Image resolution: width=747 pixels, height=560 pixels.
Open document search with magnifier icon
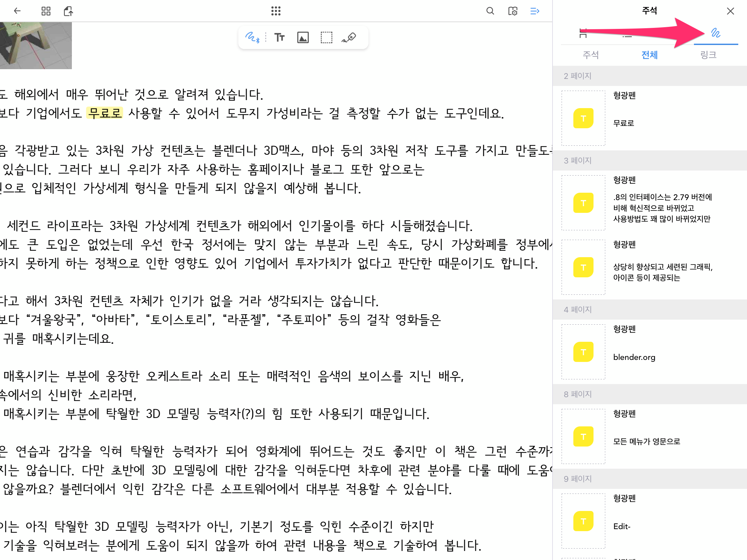coord(490,11)
